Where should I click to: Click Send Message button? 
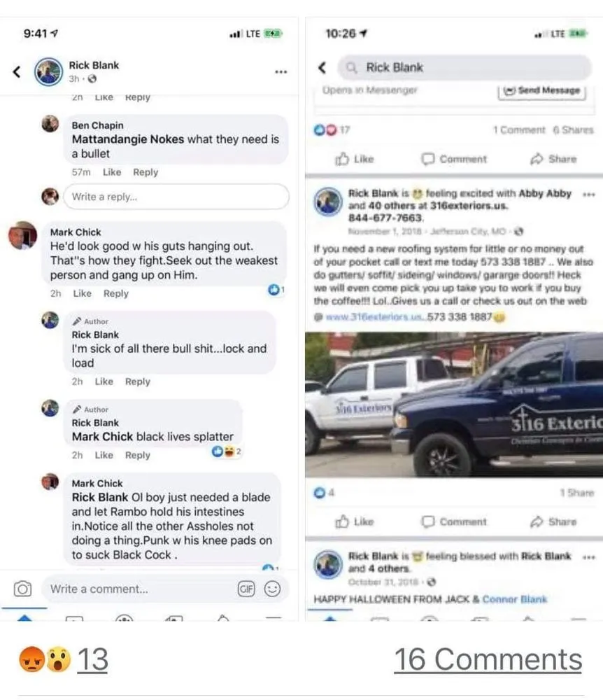tap(541, 90)
